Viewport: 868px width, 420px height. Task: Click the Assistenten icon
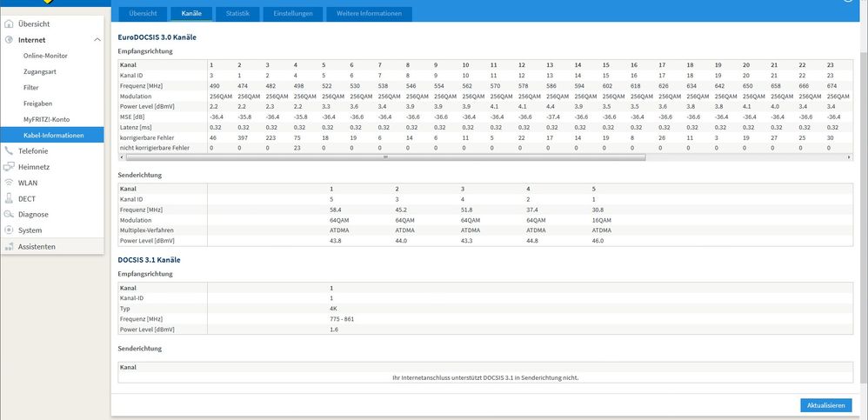tap(9, 247)
